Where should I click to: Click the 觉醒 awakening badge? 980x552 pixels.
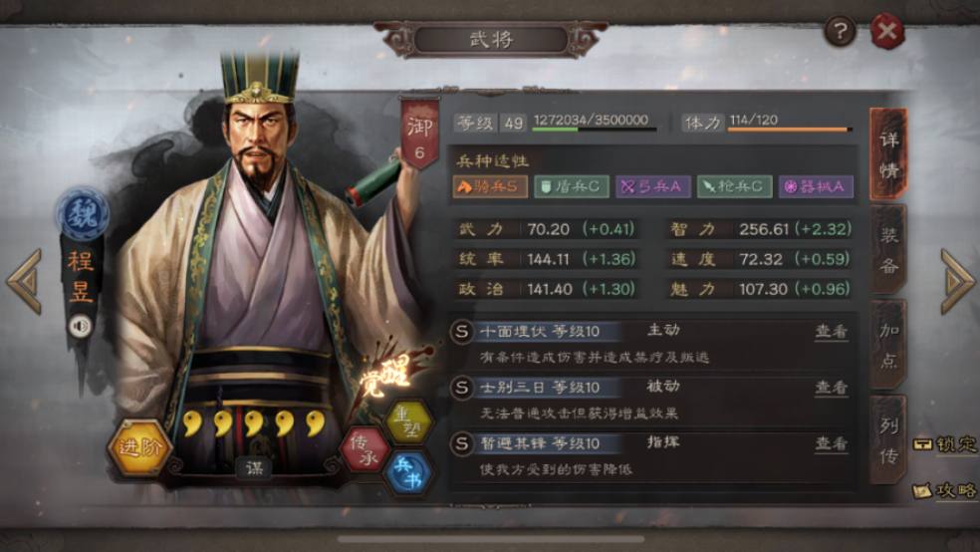387,374
